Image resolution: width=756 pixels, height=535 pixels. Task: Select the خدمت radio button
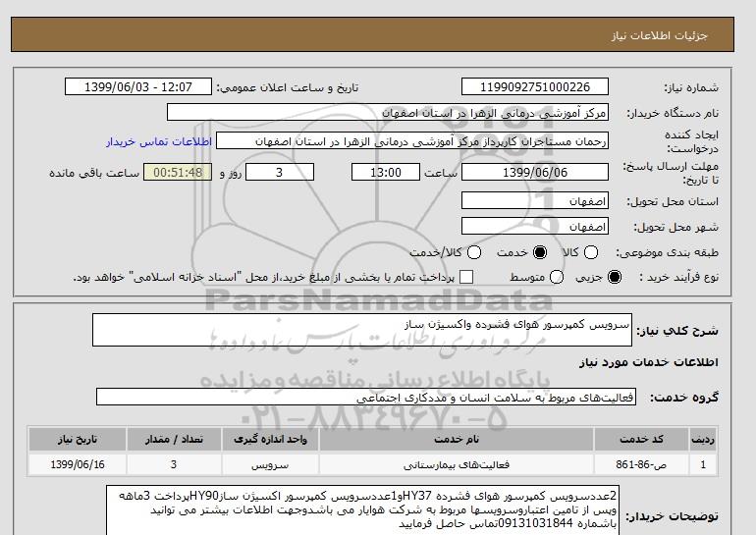[x=540, y=252]
